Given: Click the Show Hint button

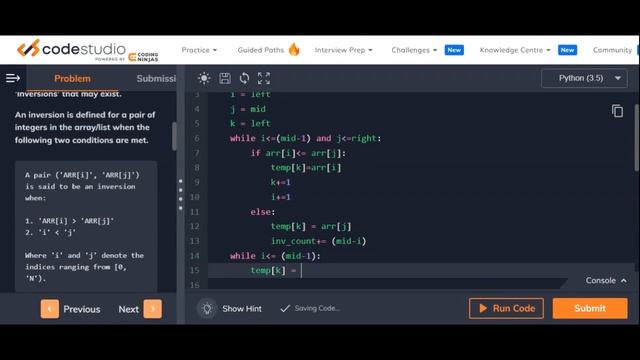Looking at the screenshot, I should pos(242,309).
